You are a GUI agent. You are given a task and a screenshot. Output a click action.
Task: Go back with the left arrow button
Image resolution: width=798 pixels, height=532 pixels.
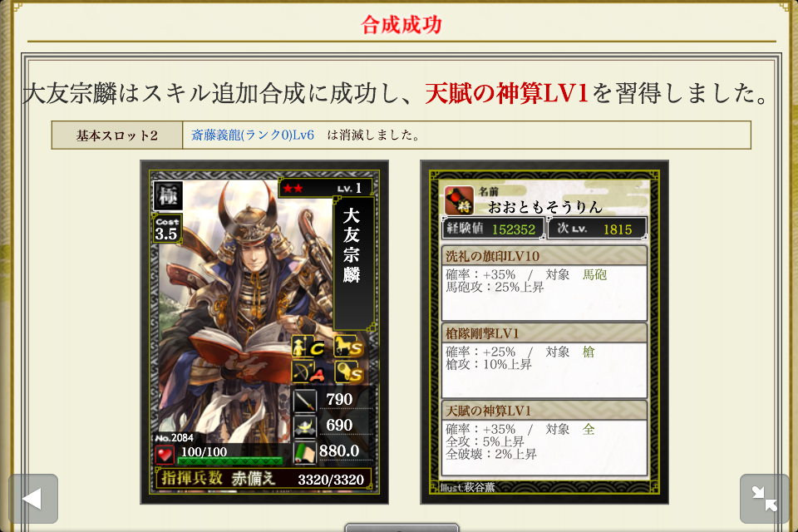click(x=33, y=499)
